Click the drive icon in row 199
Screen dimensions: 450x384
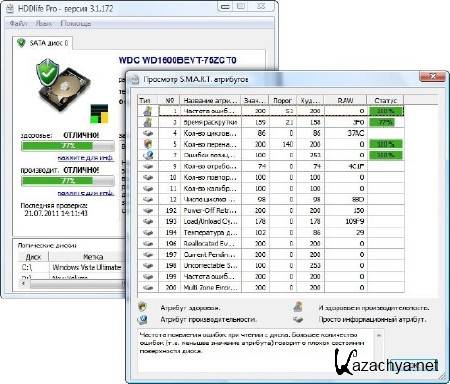tap(148, 276)
